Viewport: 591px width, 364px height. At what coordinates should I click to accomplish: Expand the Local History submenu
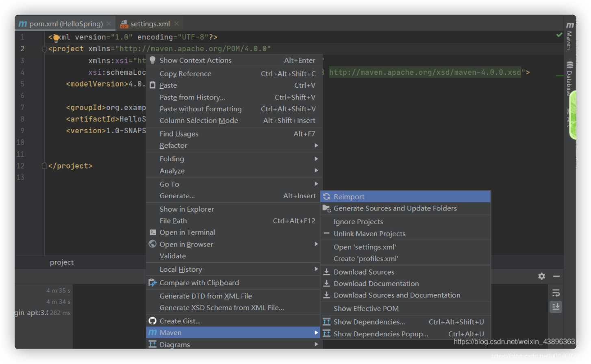coord(234,269)
